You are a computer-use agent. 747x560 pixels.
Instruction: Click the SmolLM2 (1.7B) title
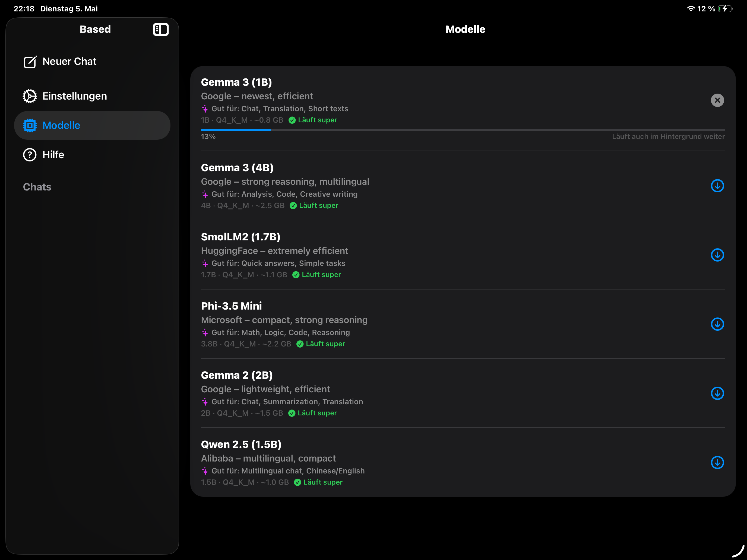click(x=240, y=237)
